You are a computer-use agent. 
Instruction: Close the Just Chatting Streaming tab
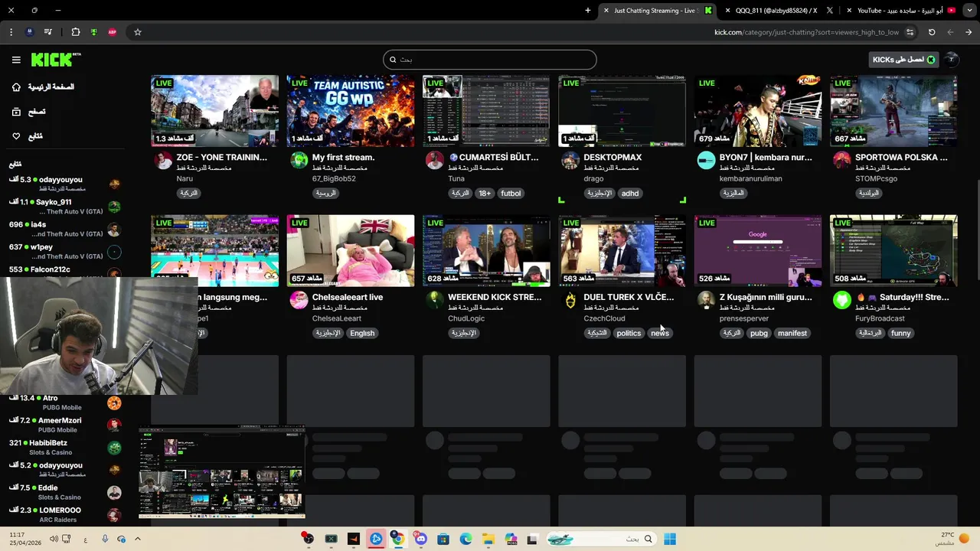[x=606, y=11]
